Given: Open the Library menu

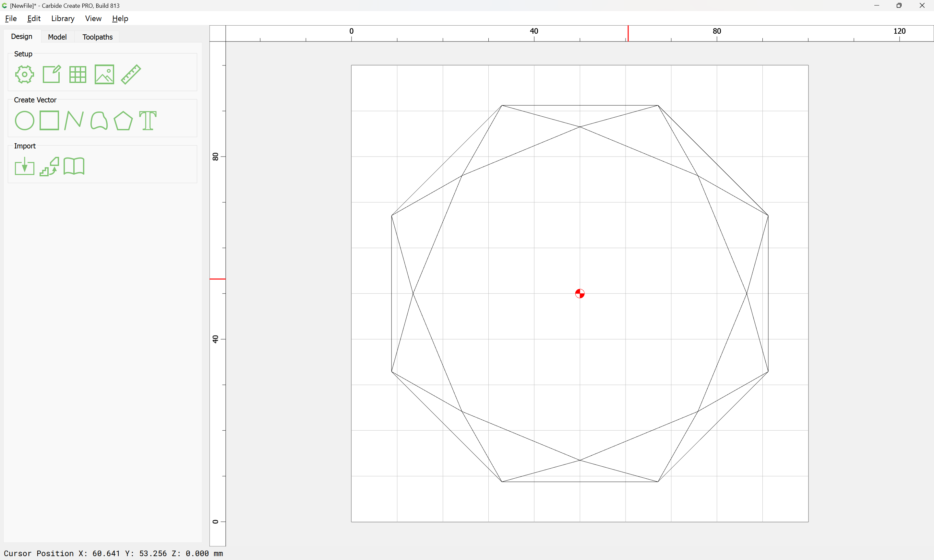Looking at the screenshot, I should tap(63, 18).
